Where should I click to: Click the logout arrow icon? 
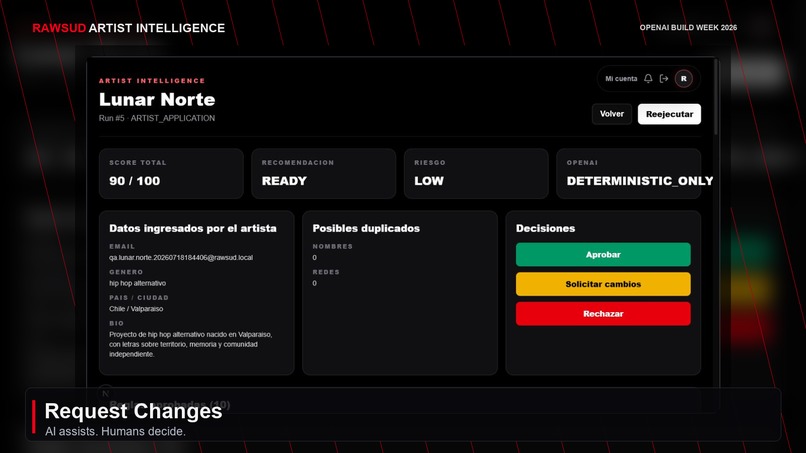point(664,79)
